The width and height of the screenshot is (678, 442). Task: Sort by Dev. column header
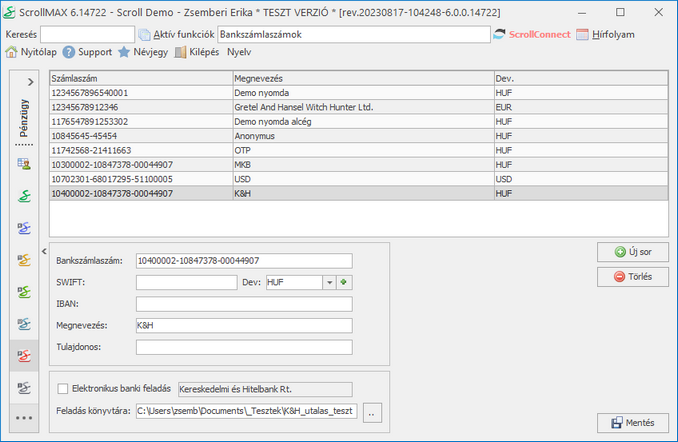point(581,78)
